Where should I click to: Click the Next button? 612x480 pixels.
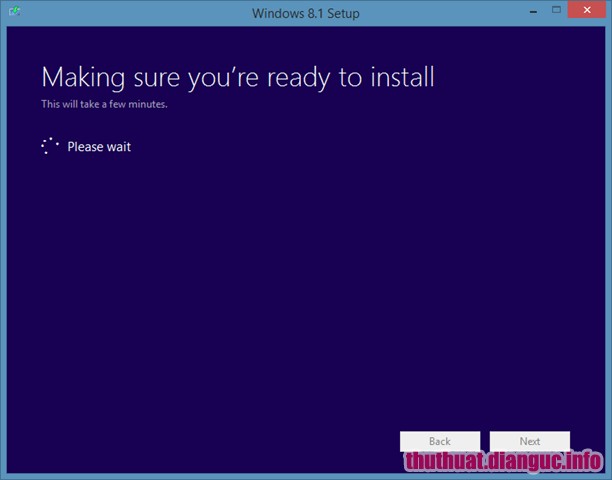pos(530,441)
